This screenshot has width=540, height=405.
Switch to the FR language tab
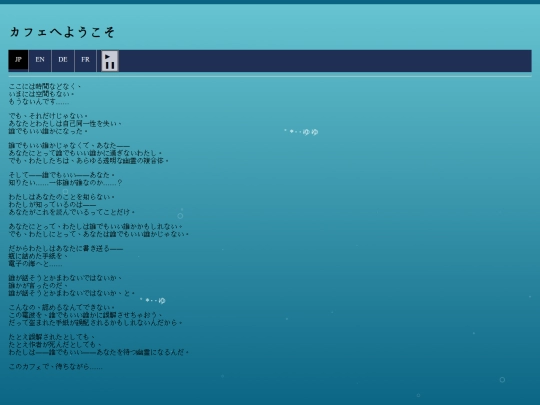[x=85, y=61]
